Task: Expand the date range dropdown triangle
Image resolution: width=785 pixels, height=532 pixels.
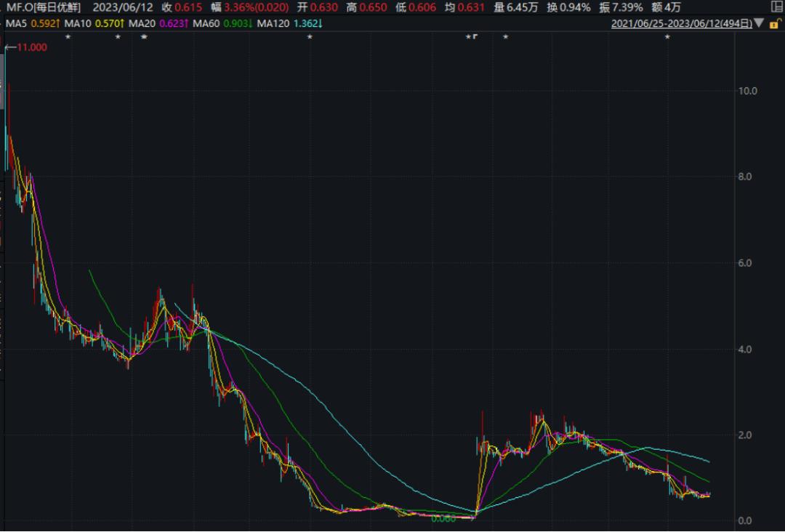Action: [760, 24]
